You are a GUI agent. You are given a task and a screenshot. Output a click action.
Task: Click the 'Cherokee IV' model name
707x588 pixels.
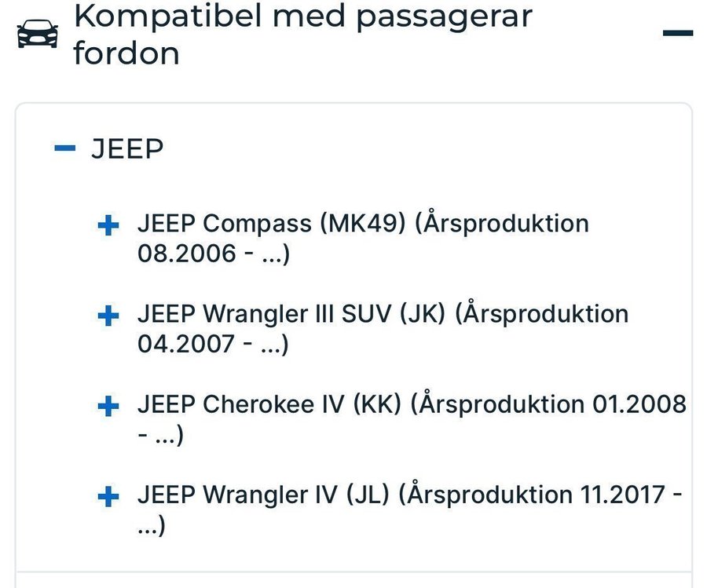tap(273, 404)
